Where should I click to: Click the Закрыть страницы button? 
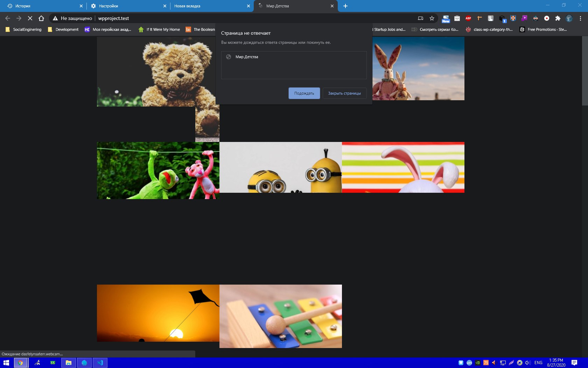[344, 93]
